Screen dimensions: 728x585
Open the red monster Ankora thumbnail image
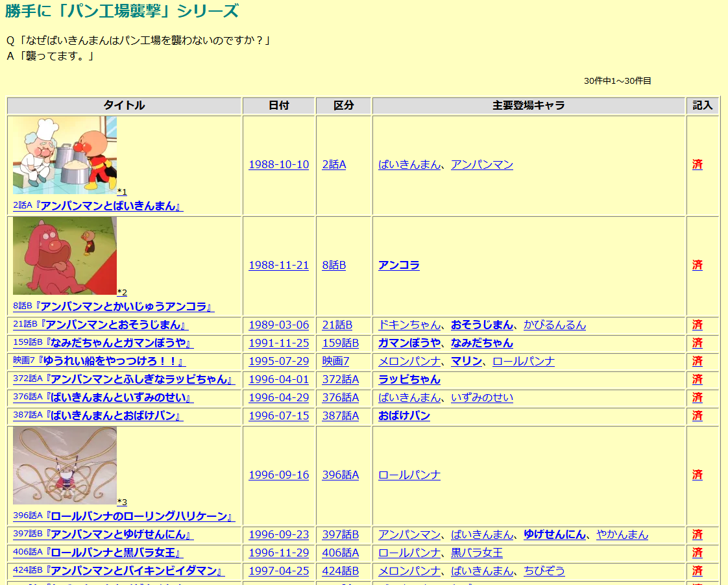tap(65, 256)
